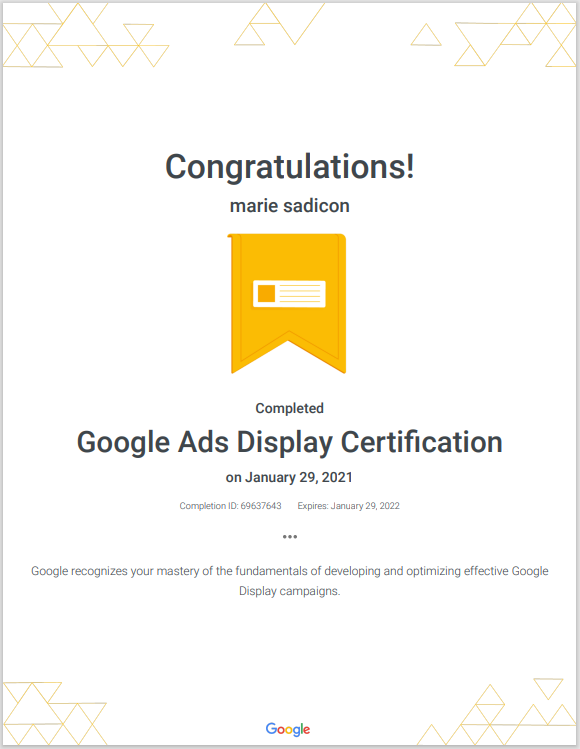Screen dimensions: 580x749
Task: Click the word "Completed"
Action: (x=290, y=408)
